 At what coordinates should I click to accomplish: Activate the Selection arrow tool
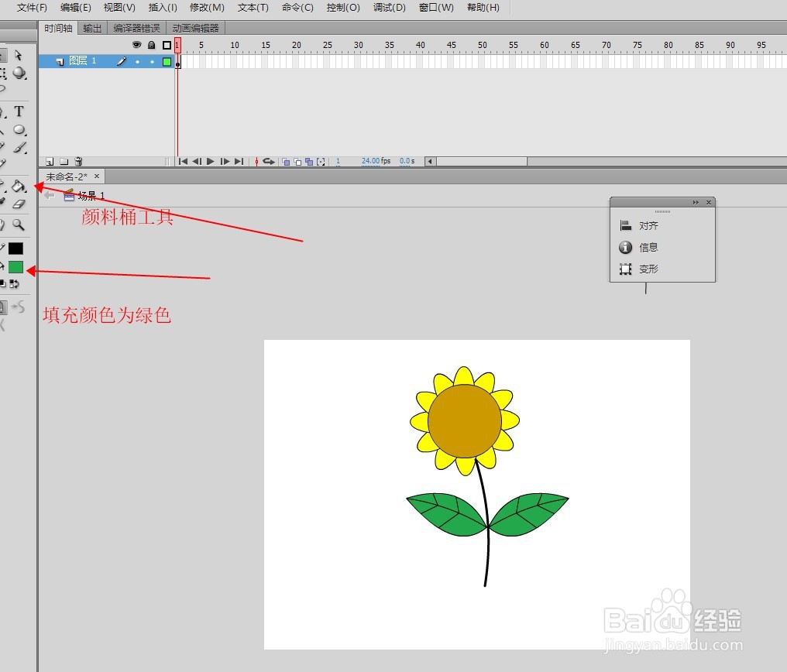pos(19,55)
